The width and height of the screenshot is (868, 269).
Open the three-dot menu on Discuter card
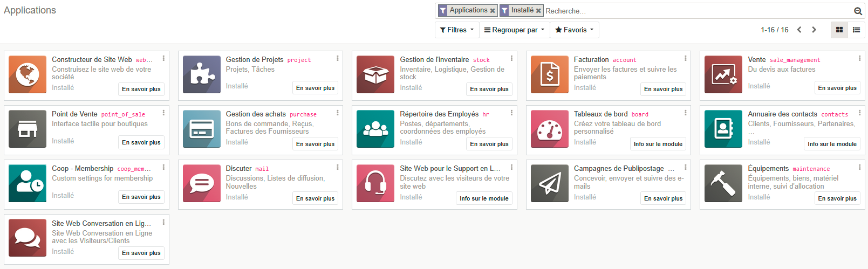click(x=338, y=167)
